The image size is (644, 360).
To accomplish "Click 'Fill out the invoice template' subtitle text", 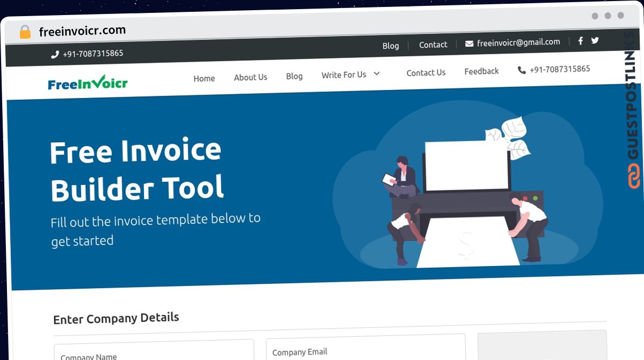I will [x=156, y=229].
